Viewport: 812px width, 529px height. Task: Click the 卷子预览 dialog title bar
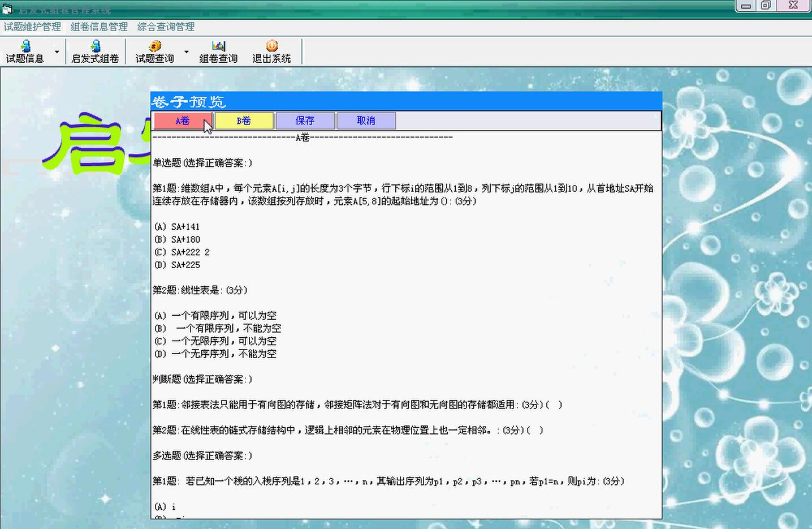click(406, 101)
